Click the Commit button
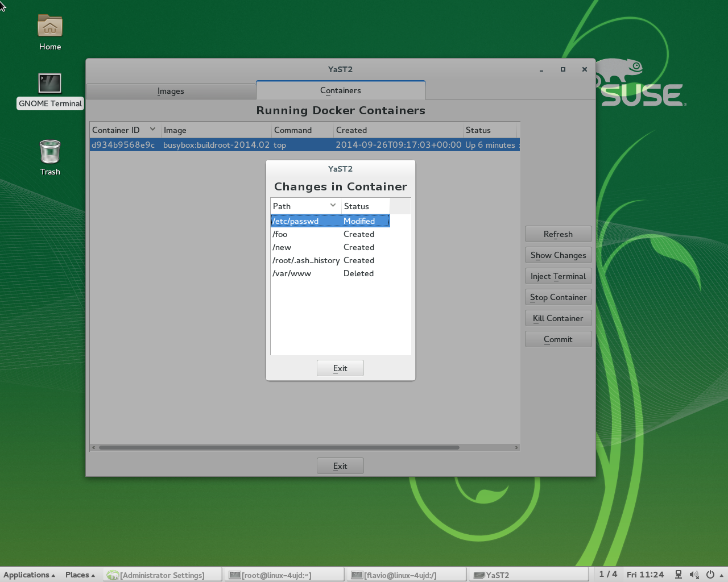The height and width of the screenshot is (582, 728). pyautogui.click(x=558, y=339)
